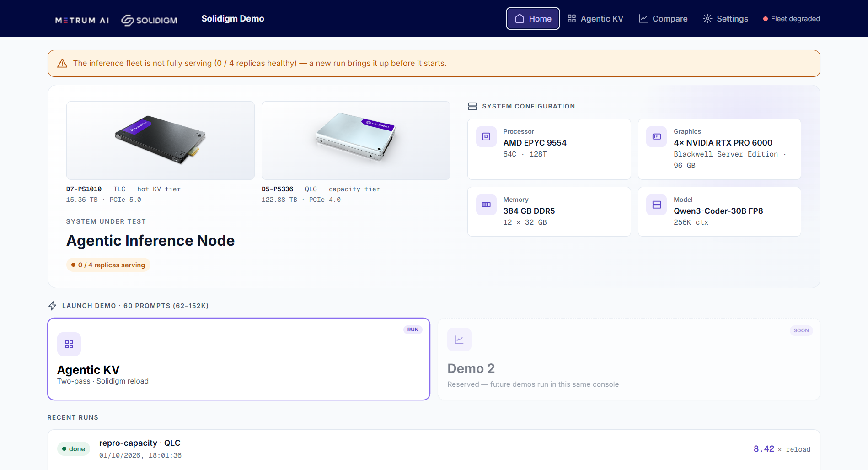Click the System Configuration server icon
This screenshot has height=470, width=868.
click(x=472, y=106)
